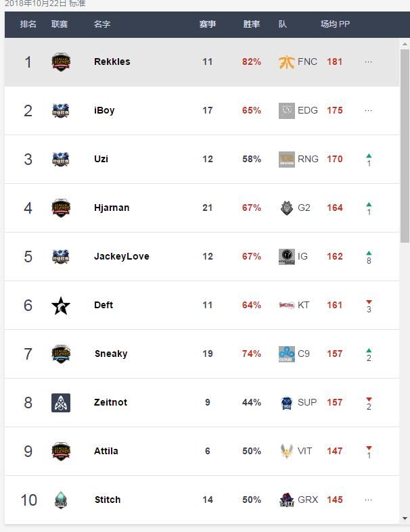The image size is (410, 532).
Task: Click the RNG team logo icon
Action: tap(286, 160)
